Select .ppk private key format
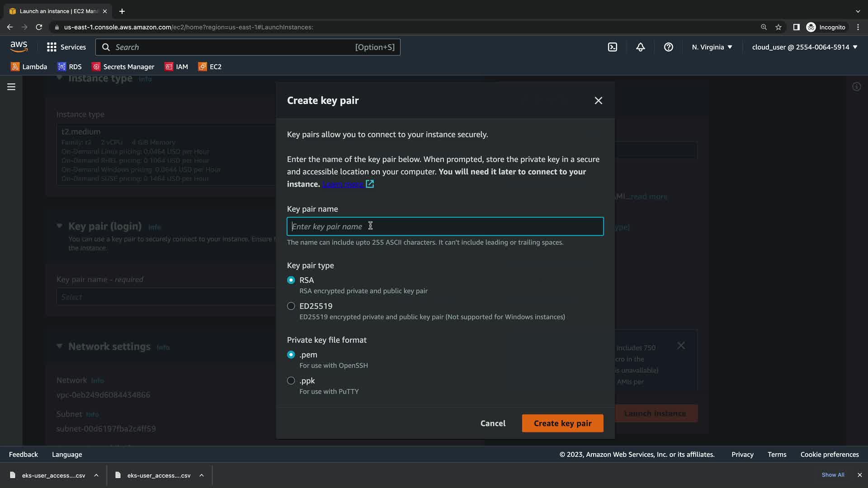The image size is (868, 488). click(291, 381)
